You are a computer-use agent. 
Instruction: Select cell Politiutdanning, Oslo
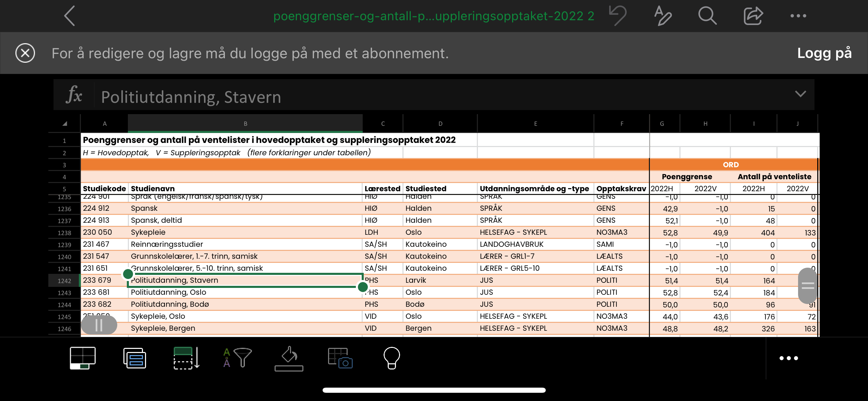coord(245,292)
